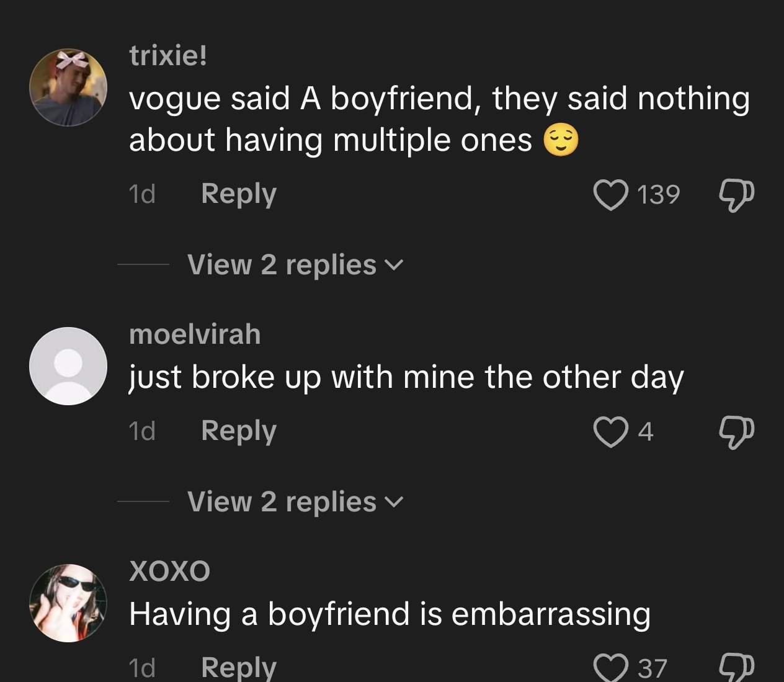Reply to XOXO's comment
The width and height of the screenshot is (784, 682).
[239, 668]
